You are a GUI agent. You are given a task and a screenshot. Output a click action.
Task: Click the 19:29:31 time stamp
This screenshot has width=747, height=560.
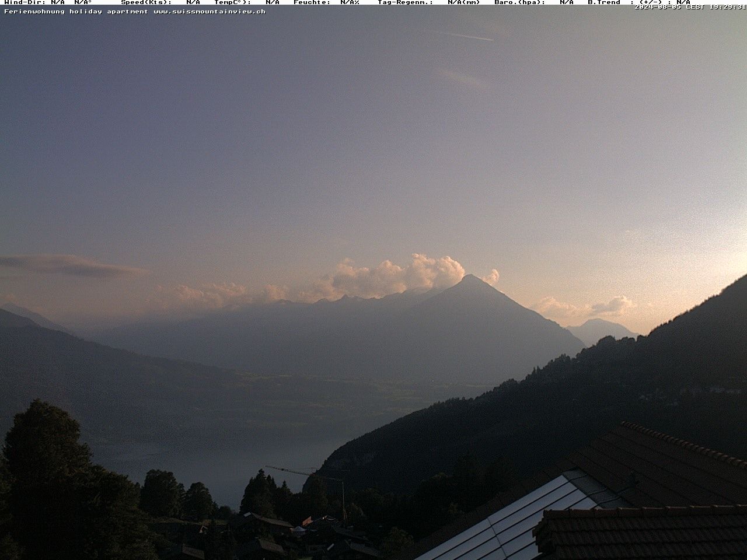pos(729,7)
